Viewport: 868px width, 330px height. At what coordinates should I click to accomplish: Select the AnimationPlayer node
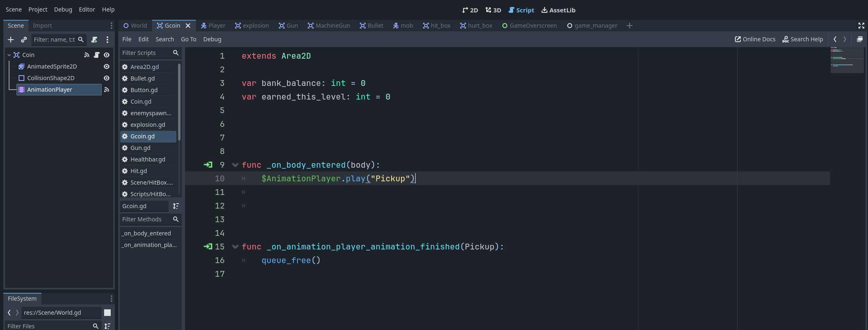tap(59, 90)
